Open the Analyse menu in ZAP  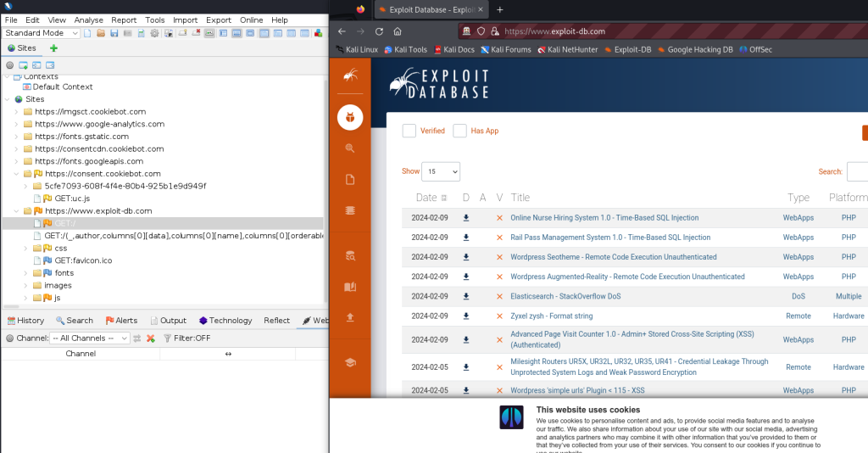coord(88,20)
